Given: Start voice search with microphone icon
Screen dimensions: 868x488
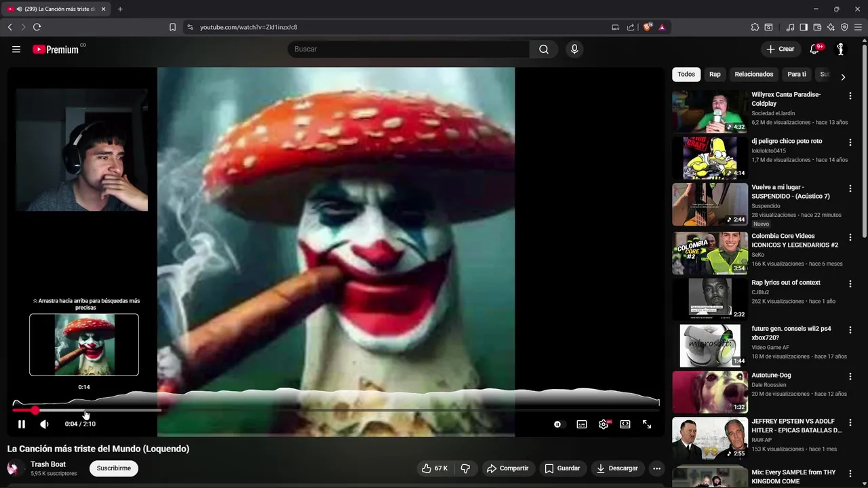Looking at the screenshot, I should pyautogui.click(x=574, y=49).
